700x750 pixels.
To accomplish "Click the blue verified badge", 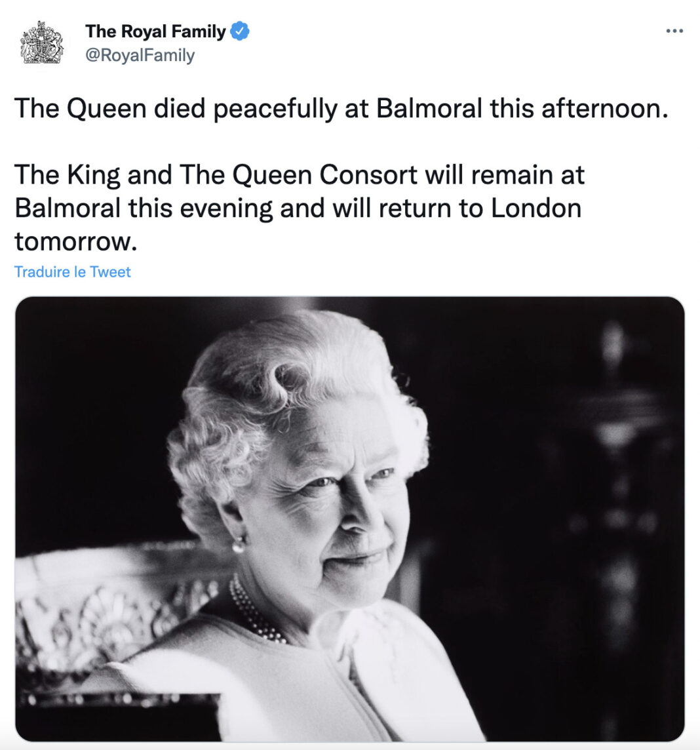I will pyautogui.click(x=239, y=31).
